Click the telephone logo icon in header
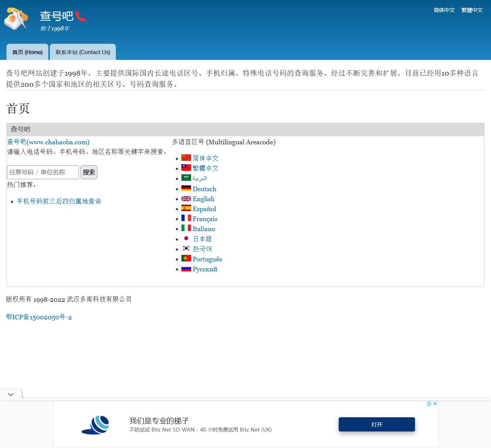Screen dimensions: 491x448 (x=16, y=18)
